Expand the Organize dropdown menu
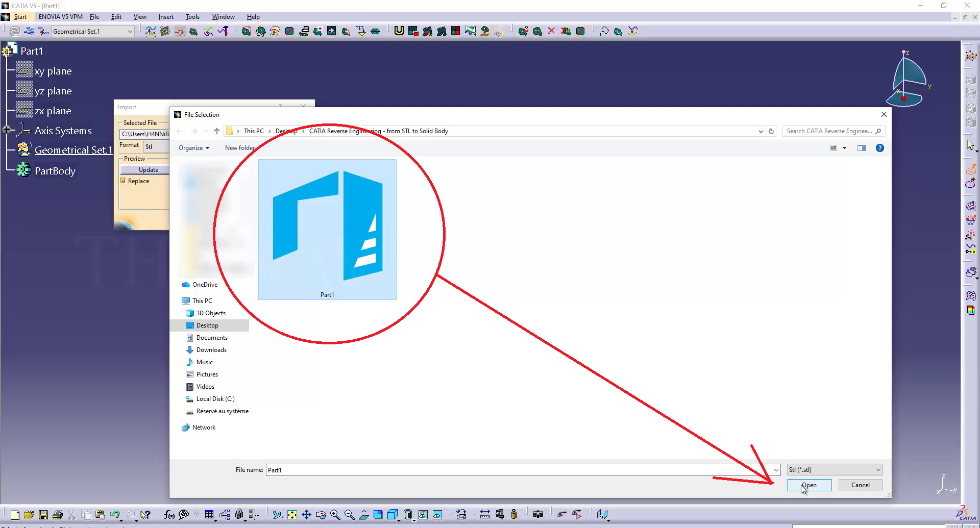 [193, 148]
